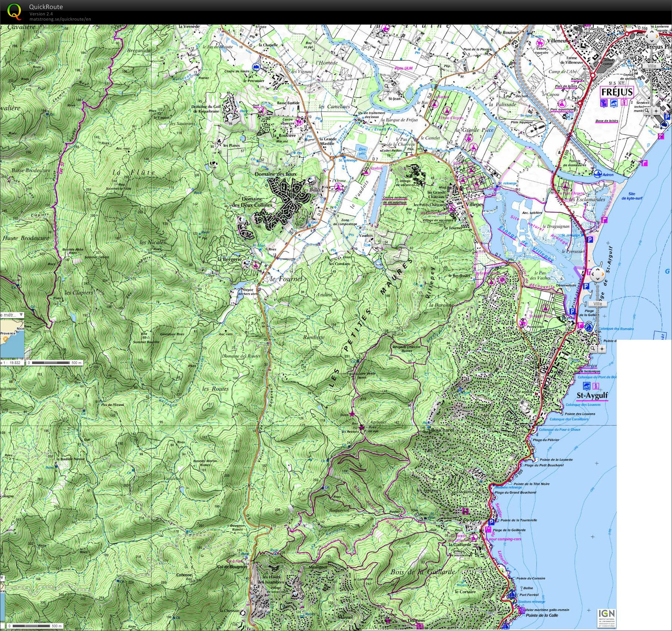The width and height of the screenshot is (672, 631).
Task: Click the IGN logo at bottom right
Action: coord(606,619)
